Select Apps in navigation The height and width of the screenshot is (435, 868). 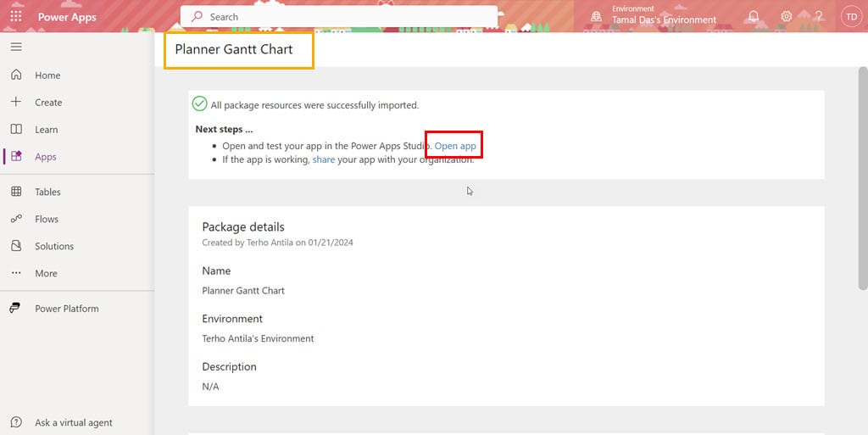click(46, 157)
